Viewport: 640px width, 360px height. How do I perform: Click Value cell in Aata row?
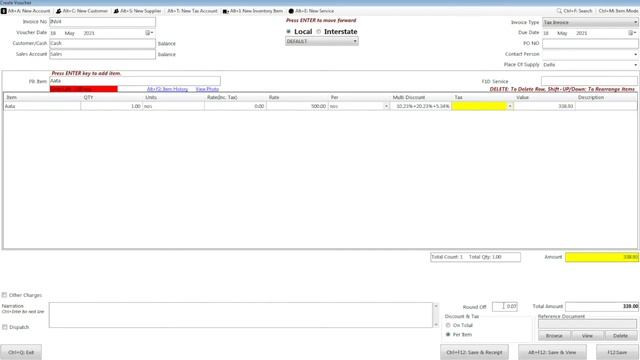coord(544,106)
